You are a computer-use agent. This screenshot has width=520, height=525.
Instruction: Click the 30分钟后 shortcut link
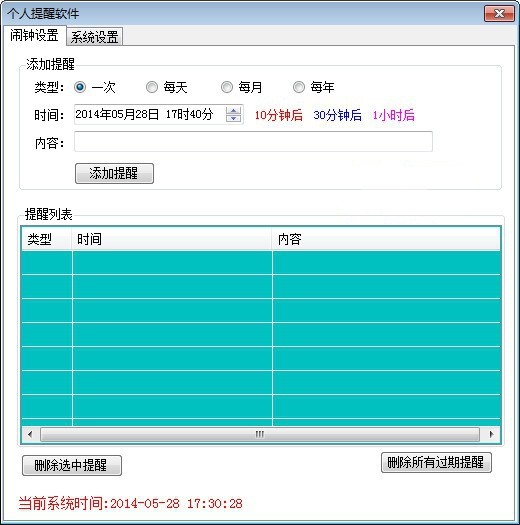coord(337,115)
